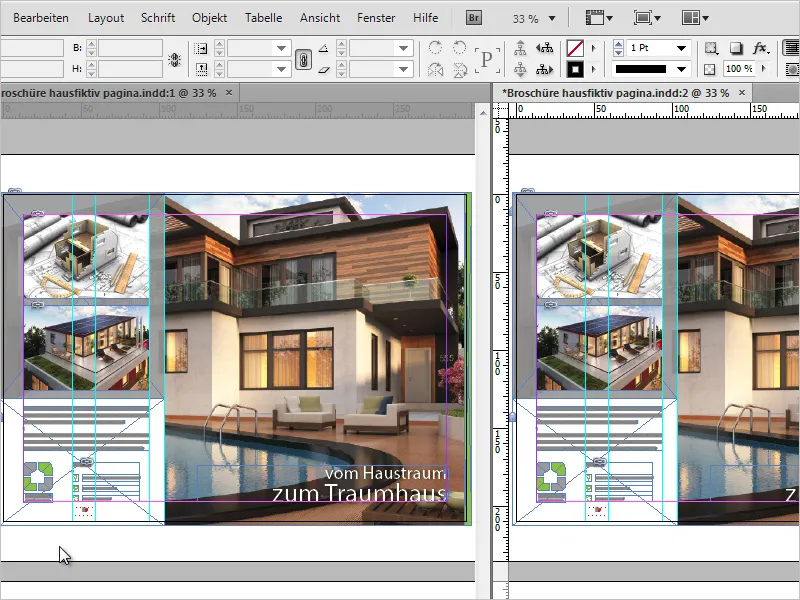Click the B width input field
Image resolution: width=800 pixels, height=600 pixels.
130,48
